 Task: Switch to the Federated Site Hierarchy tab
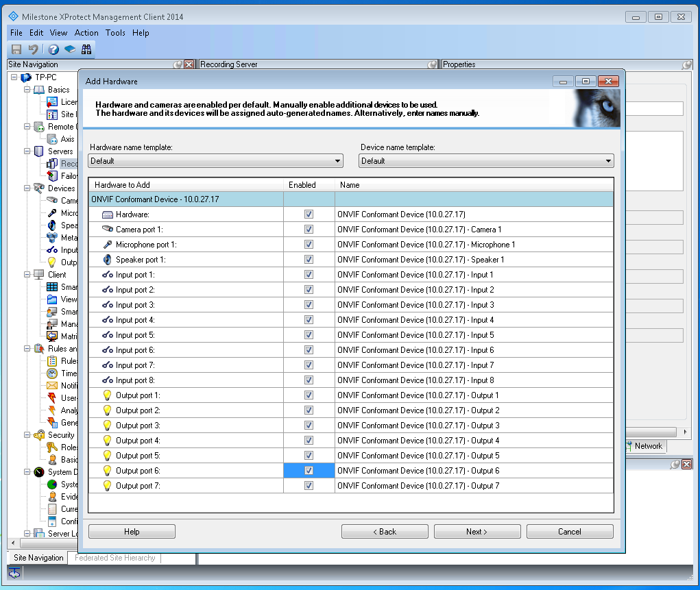point(115,558)
